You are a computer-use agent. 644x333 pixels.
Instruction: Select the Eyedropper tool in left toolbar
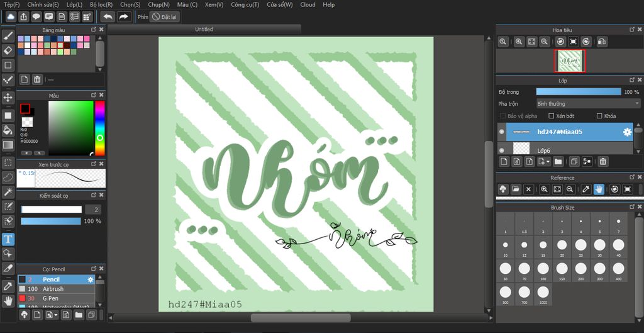(x=8, y=286)
